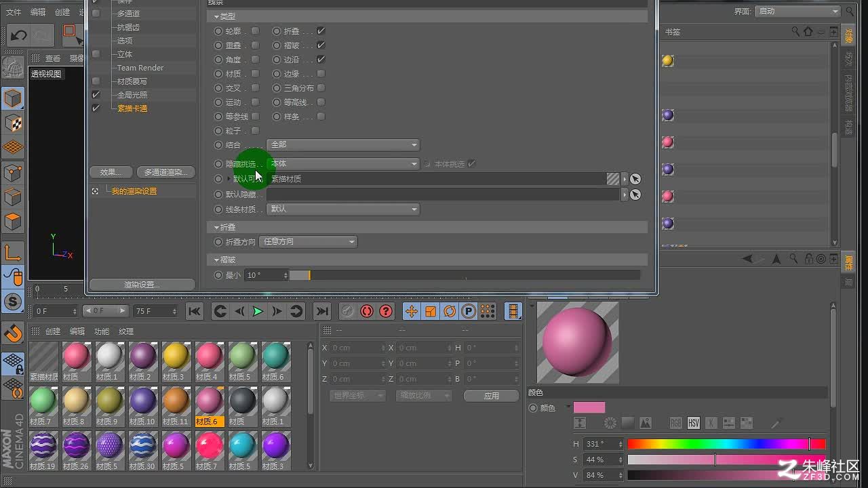Toggle the parameter P keyframe icon
Viewport: 868px width, 488px height.
(x=468, y=311)
